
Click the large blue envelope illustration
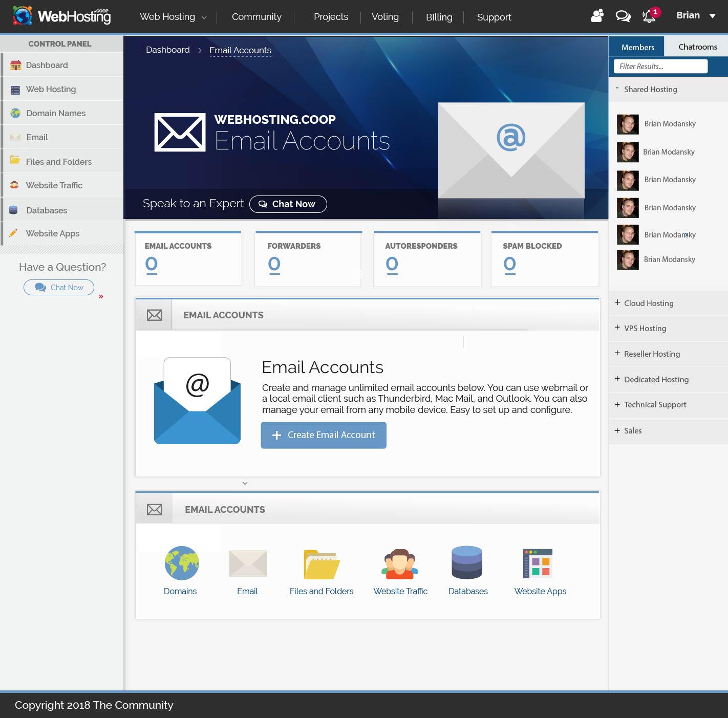tap(197, 401)
